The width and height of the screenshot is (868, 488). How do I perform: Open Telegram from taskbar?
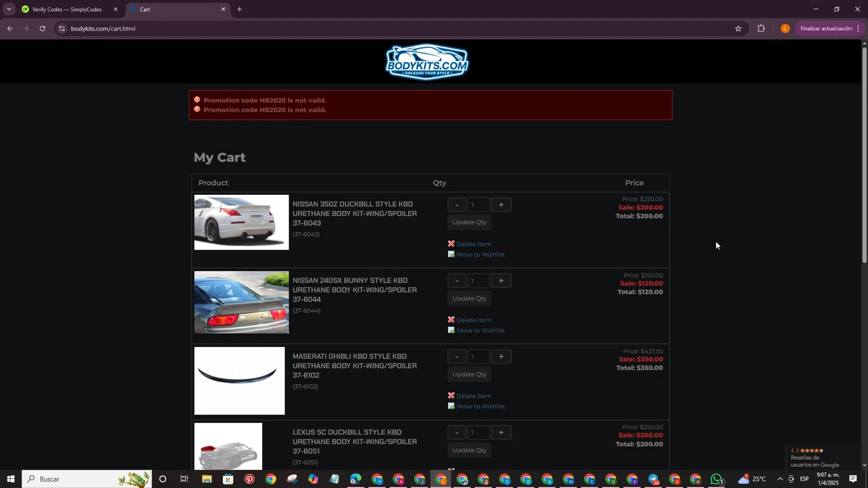point(653,479)
